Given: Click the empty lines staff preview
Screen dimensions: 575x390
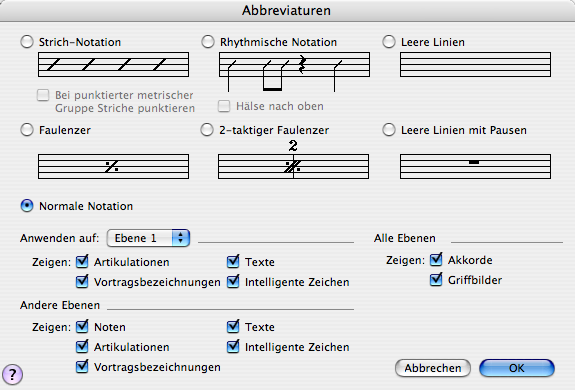Looking at the screenshot, I should [x=475, y=65].
